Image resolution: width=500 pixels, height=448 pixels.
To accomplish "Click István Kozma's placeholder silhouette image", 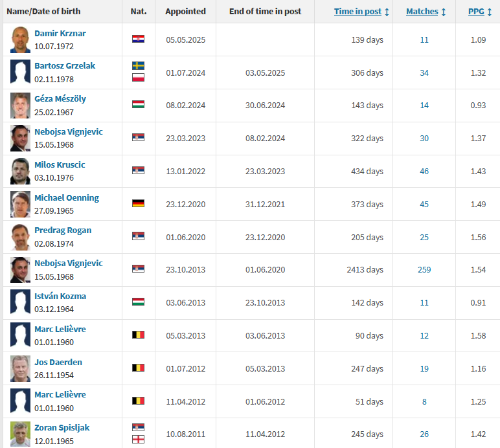I will (x=21, y=302).
